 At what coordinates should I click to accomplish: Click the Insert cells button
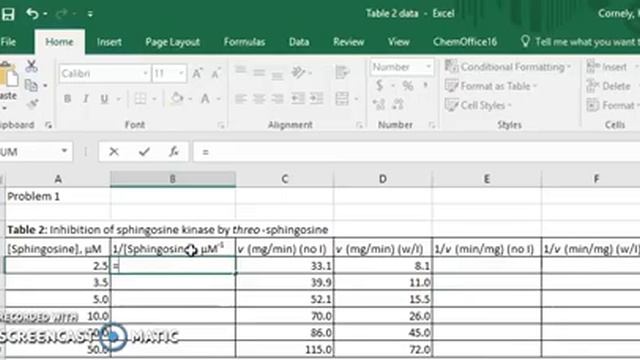click(x=607, y=67)
